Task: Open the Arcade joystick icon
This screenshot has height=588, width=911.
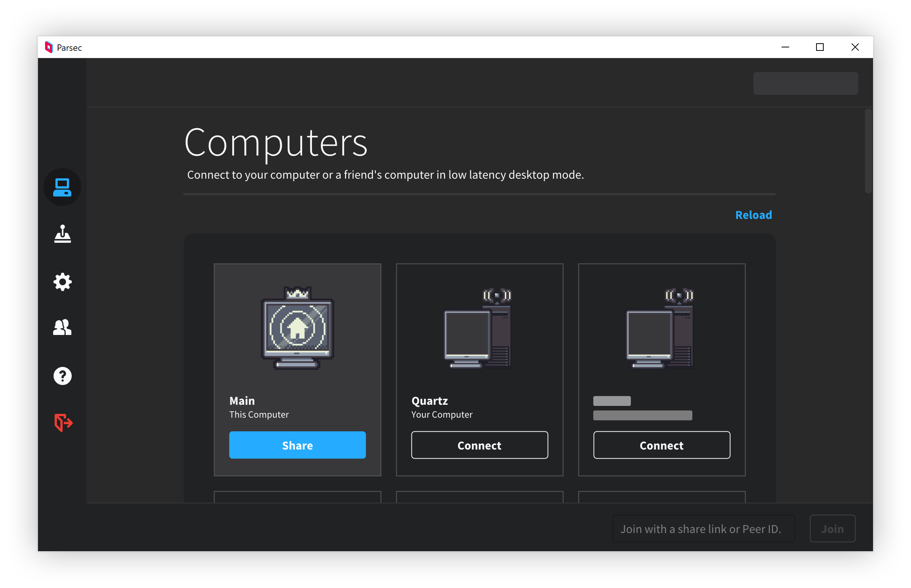Action: coord(62,234)
